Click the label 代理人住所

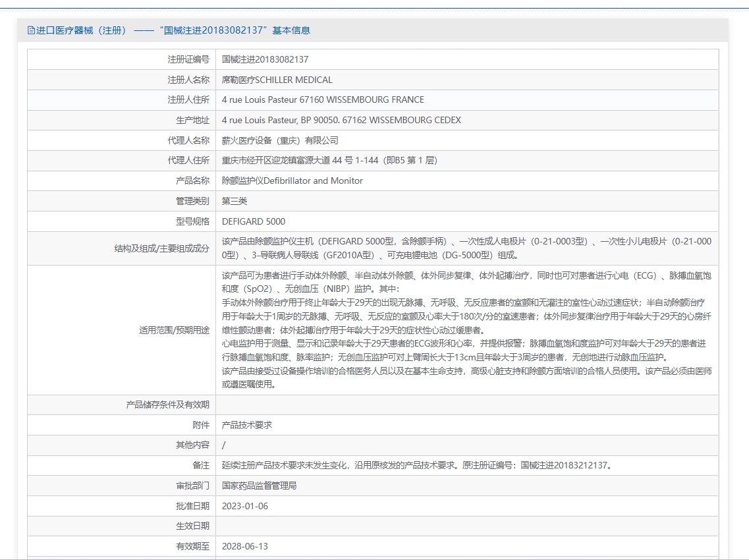tap(188, 161)
